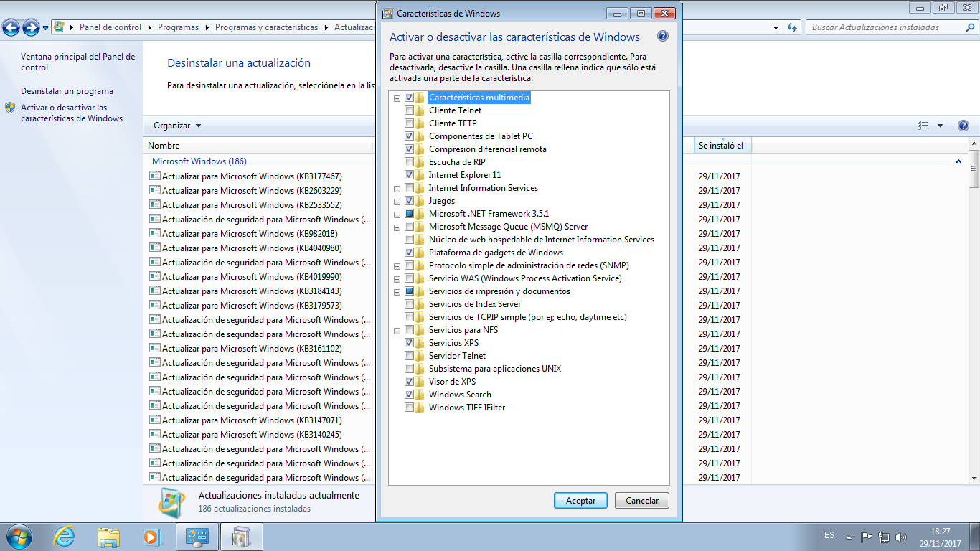Expand the Características multimedia tree node
The height and width of the screenshot is (551, 980).
point(397,98)
